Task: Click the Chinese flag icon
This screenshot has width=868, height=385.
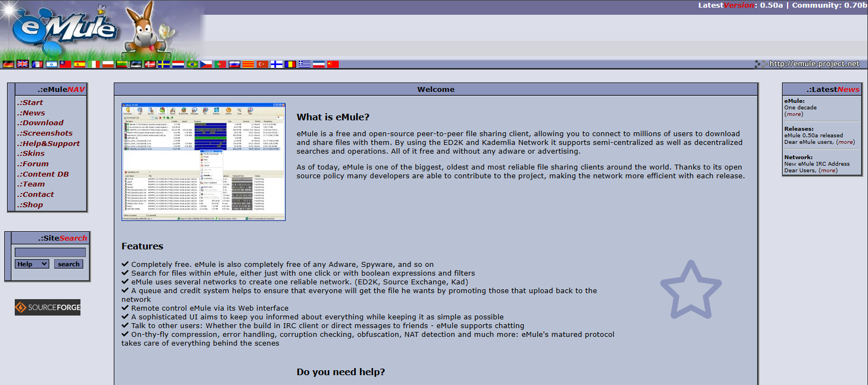Action: (333, 64)
